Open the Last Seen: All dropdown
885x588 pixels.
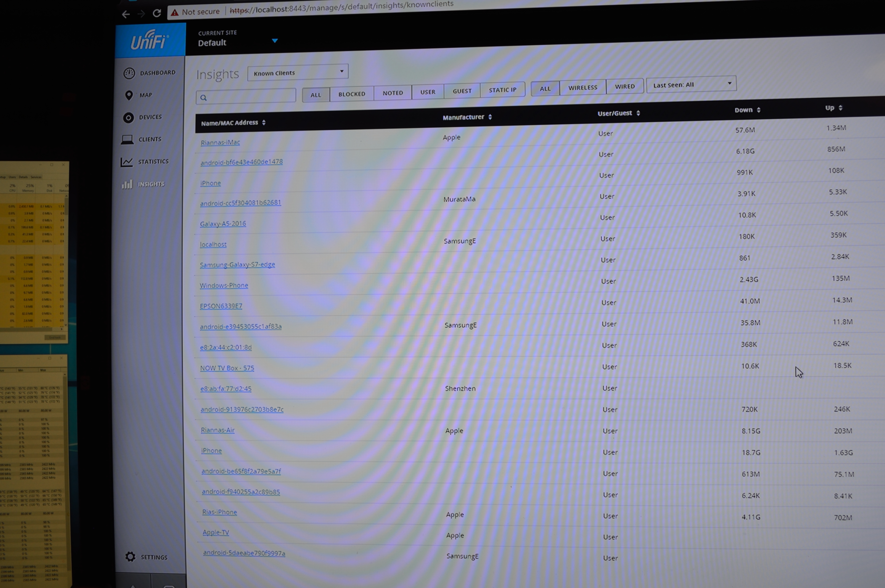(x=691, y=84)
